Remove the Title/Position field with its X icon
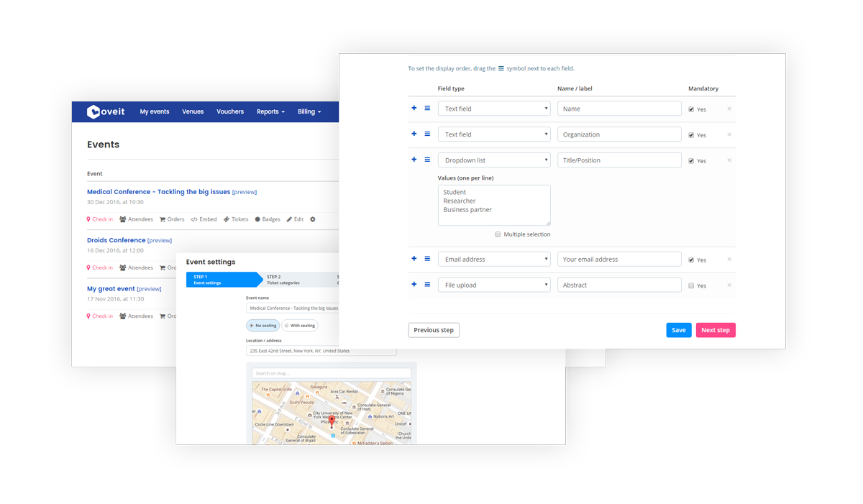Viewport: 863px width, 504px height. pos(729,161)
